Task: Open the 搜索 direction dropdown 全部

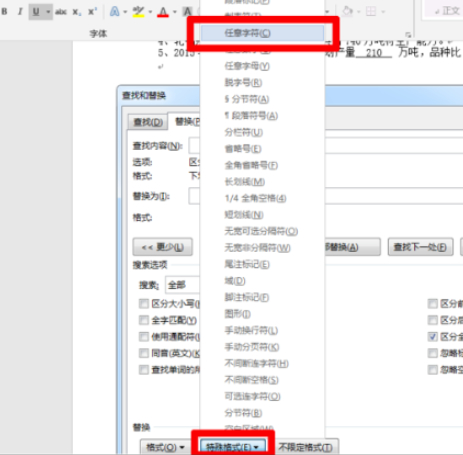Action: coord(183,285)
